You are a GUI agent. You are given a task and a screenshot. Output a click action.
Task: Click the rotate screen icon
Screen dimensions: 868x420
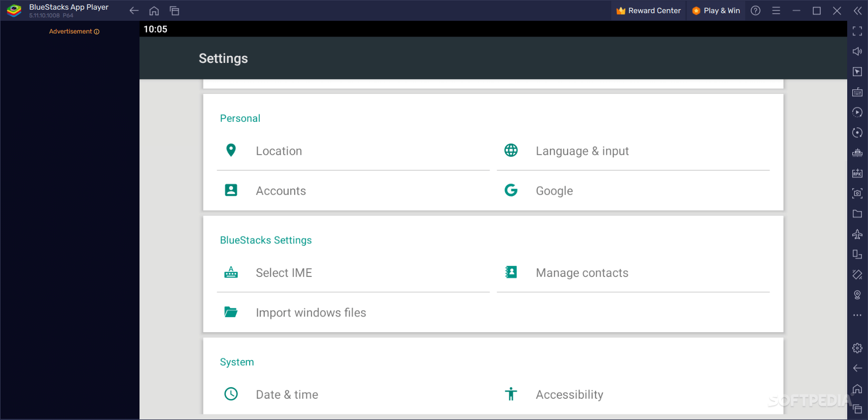[x=857, y=274]
